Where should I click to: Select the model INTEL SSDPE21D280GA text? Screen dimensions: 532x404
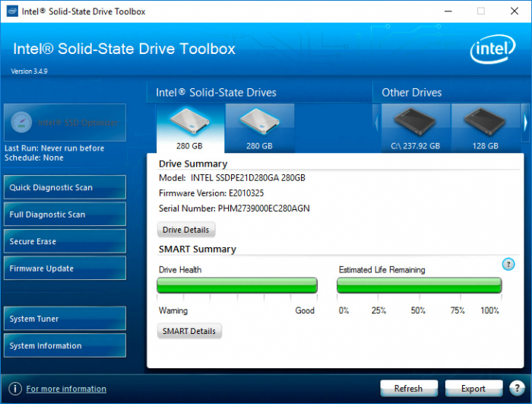click(248, 178)
